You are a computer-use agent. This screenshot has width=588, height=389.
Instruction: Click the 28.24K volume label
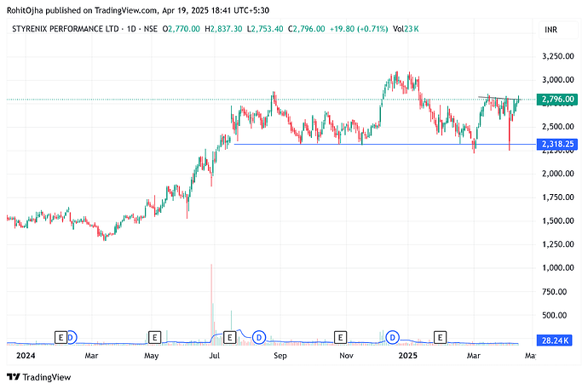coord(555,340)
